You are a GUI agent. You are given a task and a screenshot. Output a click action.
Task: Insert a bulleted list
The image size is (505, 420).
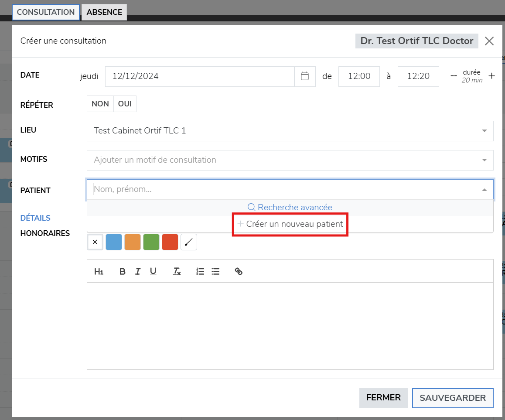click(215, 272)
